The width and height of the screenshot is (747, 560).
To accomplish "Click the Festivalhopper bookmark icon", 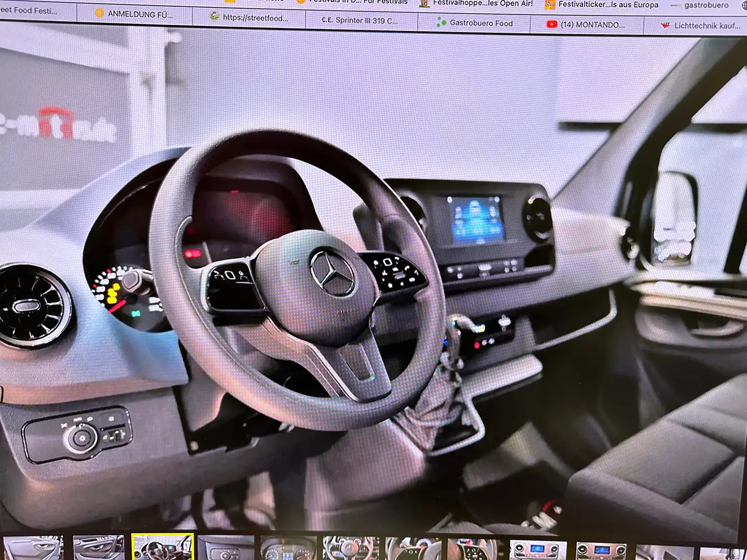I will coord(424,3).
